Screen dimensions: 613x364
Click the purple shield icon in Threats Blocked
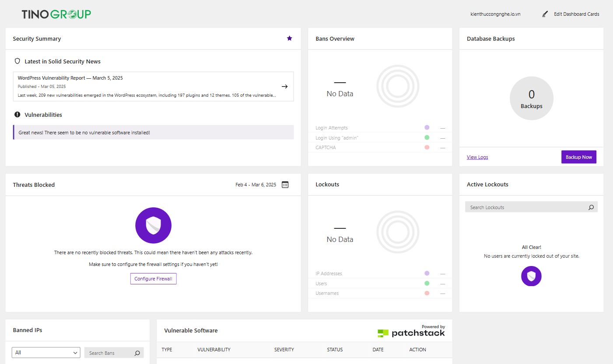point(153,226)
